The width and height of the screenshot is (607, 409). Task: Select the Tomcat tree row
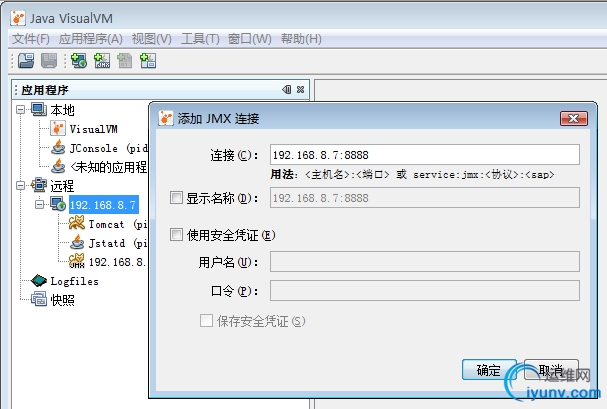118,224
